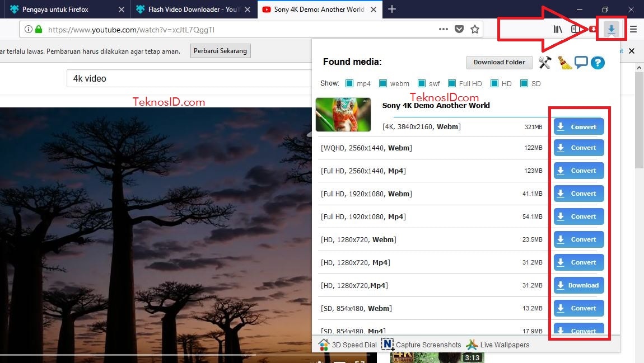
Task: Click the chameleon video thumbnail
Action: point(343,115)
